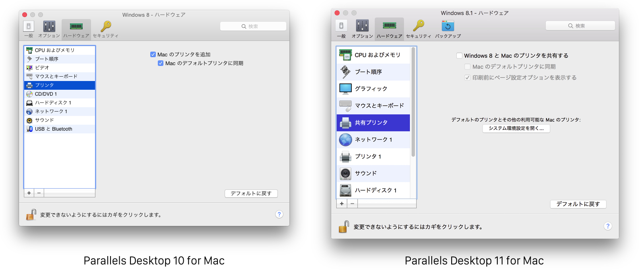Click add (+) button in Windows 8 window
The height and width of the screenshot is (272, 644).
(x=29, y=193)
